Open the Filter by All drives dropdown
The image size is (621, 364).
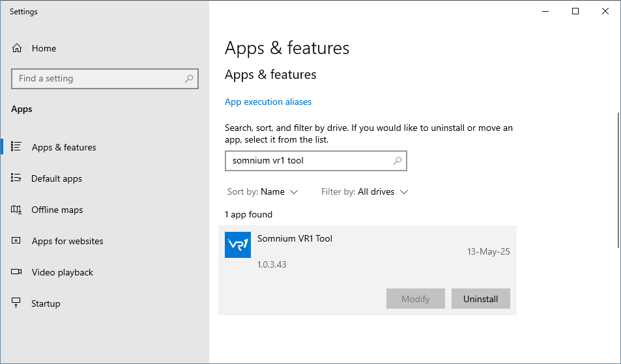364,192
